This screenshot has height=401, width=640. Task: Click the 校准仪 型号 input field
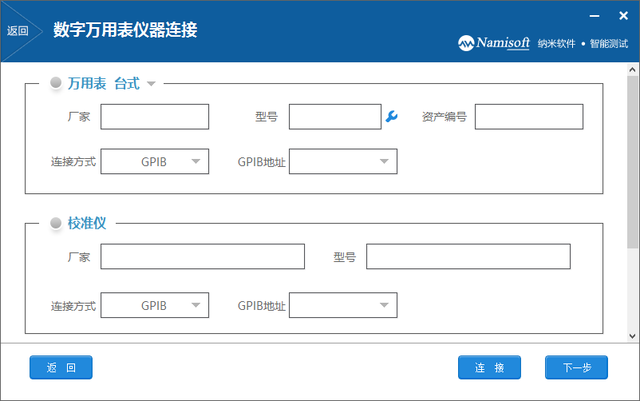[x=468, y=257]
